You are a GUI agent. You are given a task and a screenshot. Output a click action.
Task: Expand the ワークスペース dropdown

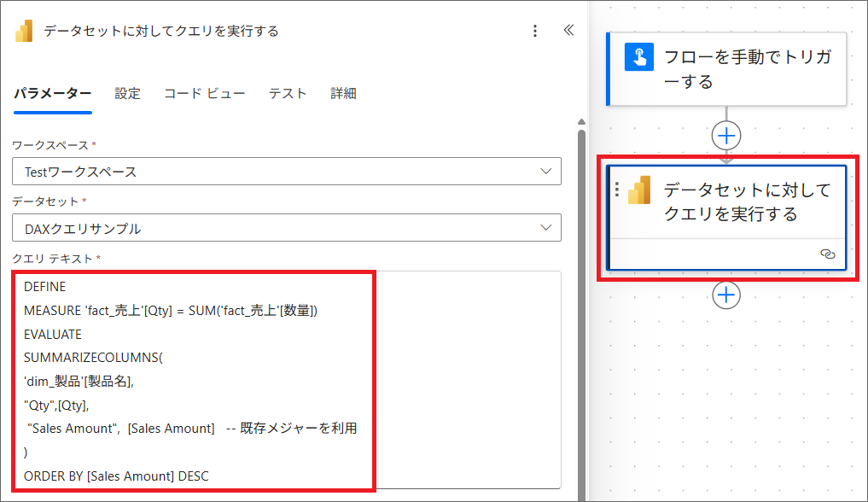(287, 172)
